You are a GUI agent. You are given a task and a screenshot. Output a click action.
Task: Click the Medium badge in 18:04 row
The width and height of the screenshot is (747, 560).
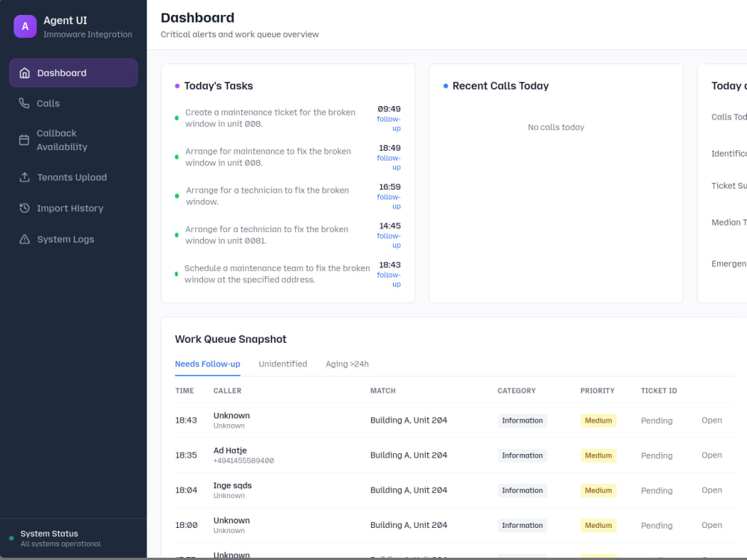point(598,491)
